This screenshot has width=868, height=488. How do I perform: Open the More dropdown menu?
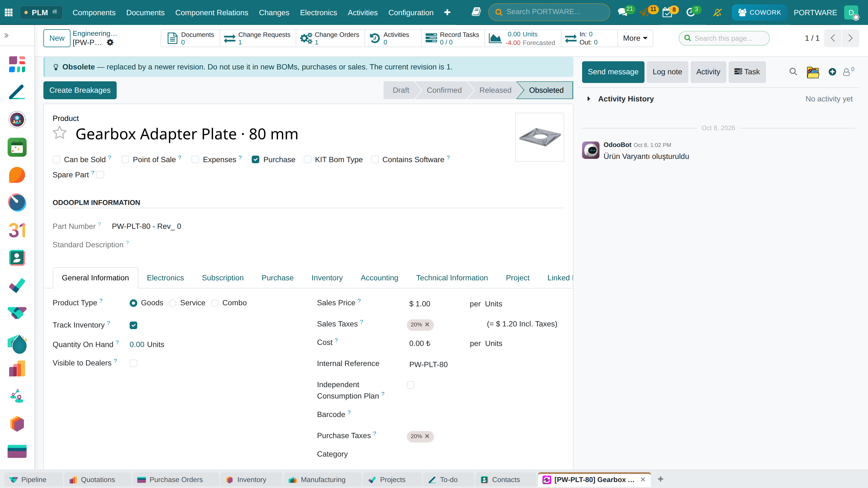pyautogui.click(x=635, y=38)
